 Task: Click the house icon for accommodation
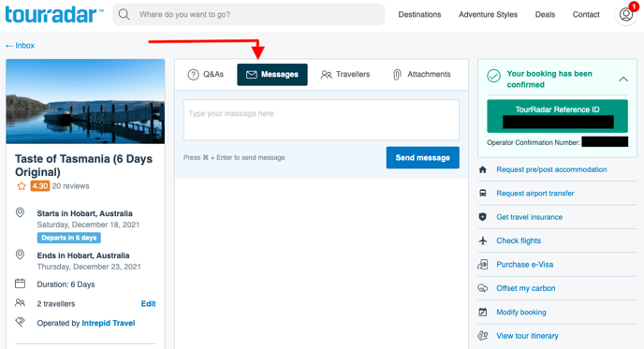[x=483, y=169]
